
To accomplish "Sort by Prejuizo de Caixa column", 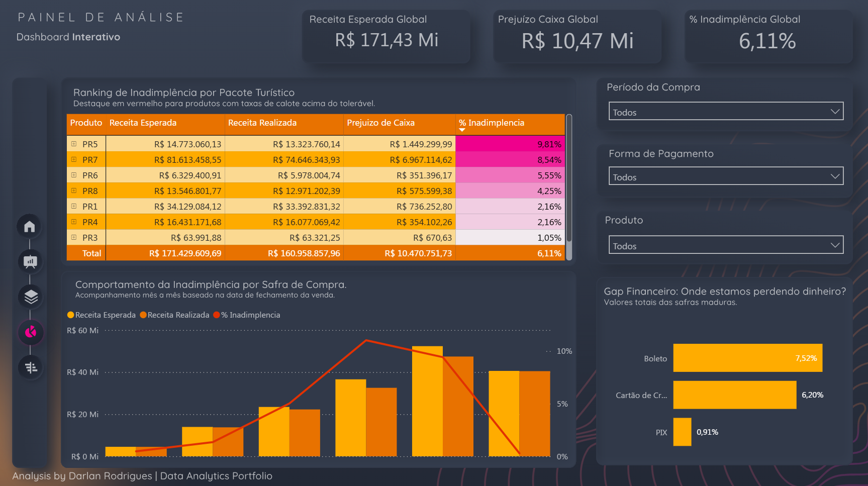I will [380, 123].
